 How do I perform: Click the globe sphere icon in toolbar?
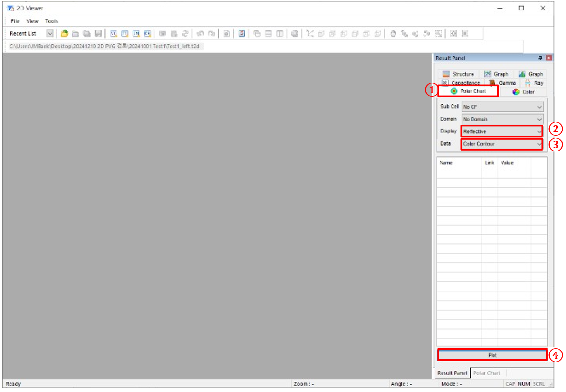pyautogui.click(x=295, y=34)
